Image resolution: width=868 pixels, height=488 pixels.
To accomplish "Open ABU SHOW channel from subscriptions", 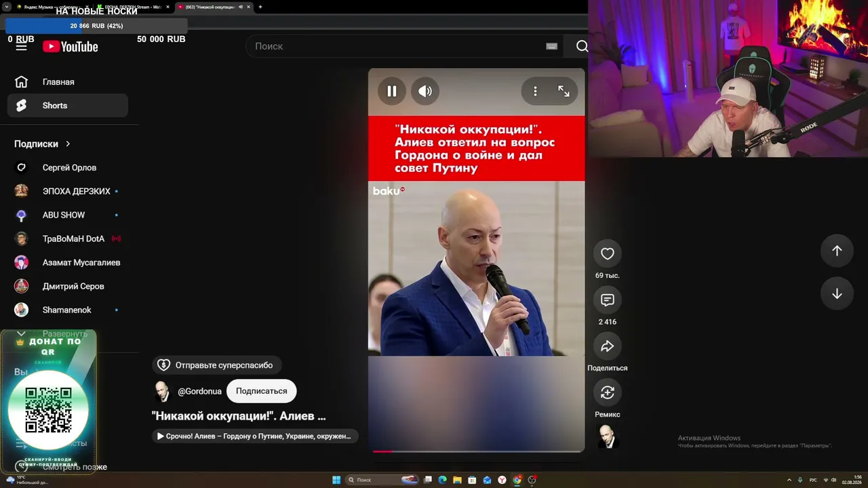I will [68, 215].
